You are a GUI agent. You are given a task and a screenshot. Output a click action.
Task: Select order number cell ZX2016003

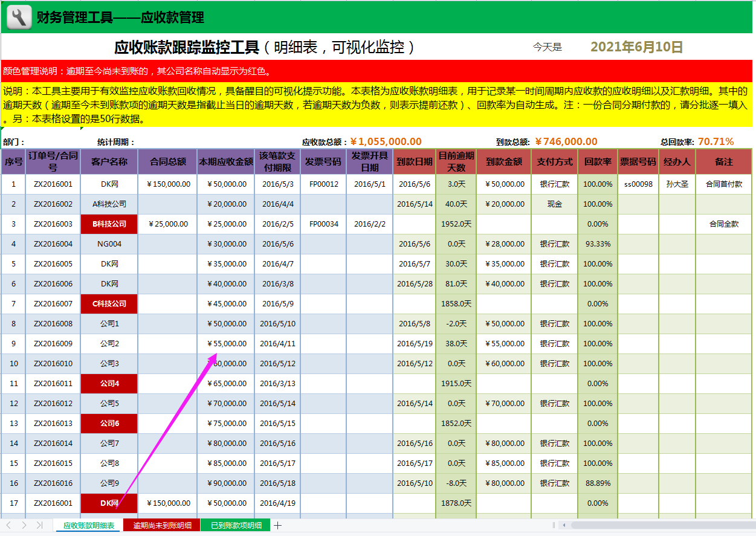(54, 224)
